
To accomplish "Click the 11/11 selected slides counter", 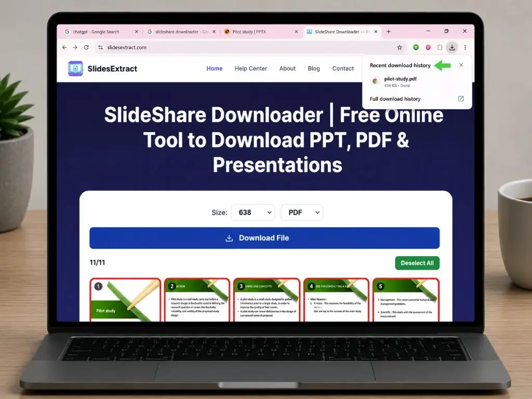I will pos(97,262).
